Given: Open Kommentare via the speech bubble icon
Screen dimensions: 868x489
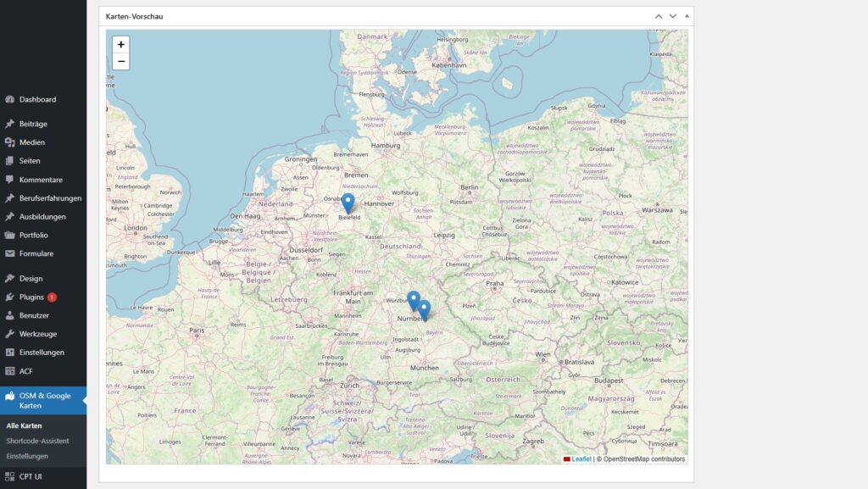Looking at the screenshot, I should [x=9, y=179].
